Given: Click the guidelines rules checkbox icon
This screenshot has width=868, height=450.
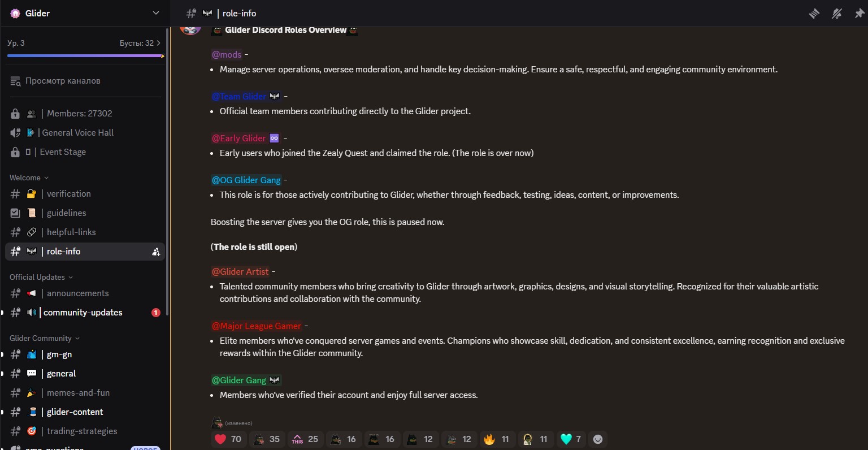Looking at the screenshot, I should 16,213.
